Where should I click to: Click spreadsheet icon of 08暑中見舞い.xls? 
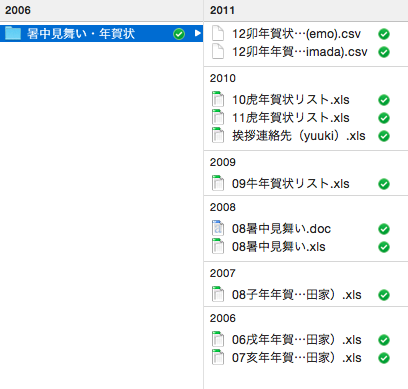click(218, 246)
